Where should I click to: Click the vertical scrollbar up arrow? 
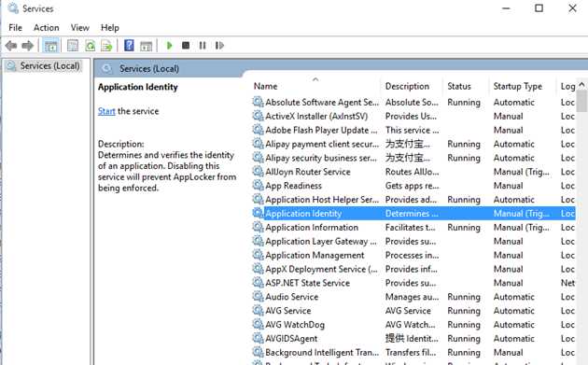pyautogui.click(x=581, y=84)
